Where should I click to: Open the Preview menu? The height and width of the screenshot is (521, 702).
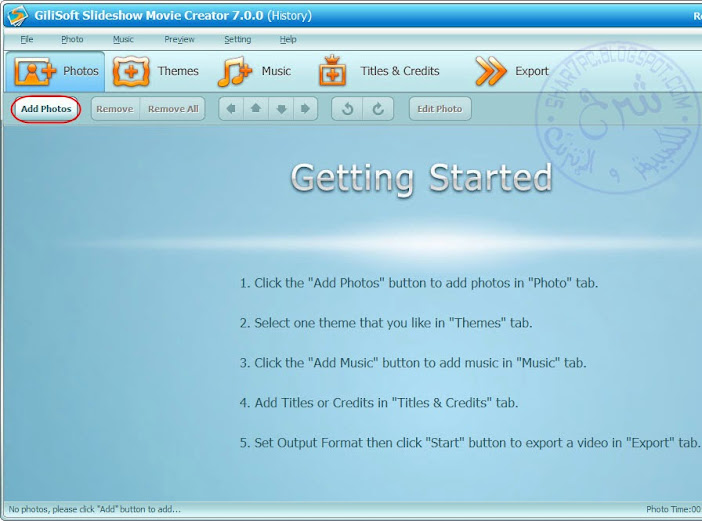tap(179, 39)
